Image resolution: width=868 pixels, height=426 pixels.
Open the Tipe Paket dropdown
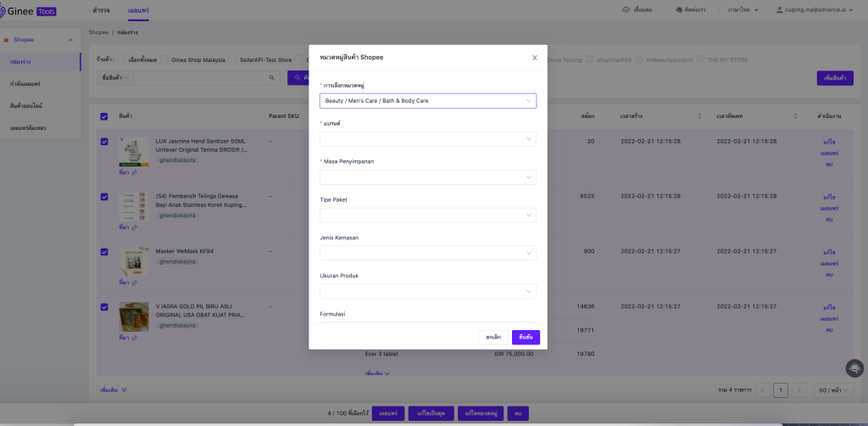pos(428,215)
